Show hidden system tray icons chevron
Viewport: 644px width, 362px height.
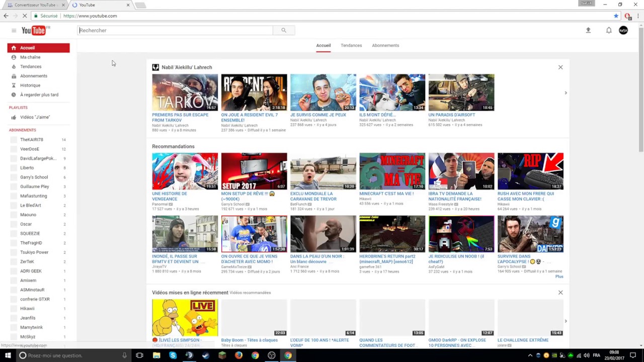click(x=530, y=355)
